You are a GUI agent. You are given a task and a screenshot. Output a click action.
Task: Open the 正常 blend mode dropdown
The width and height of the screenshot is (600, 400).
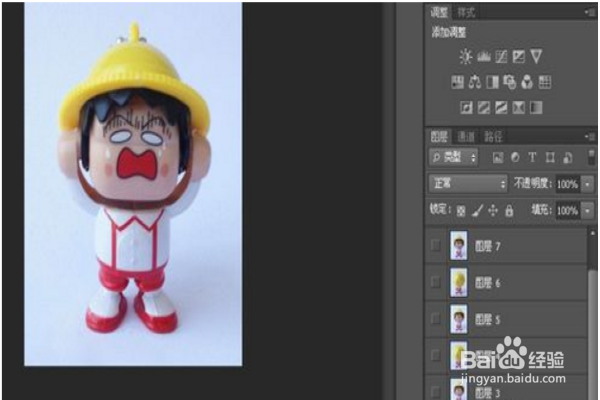click(x=468, y=184)
